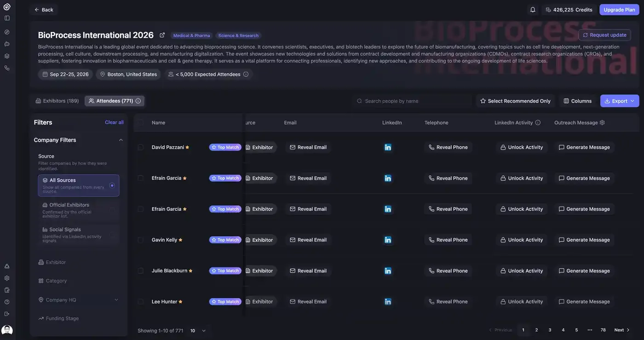This screenshot has width=644, height=340.
Task: Unlock activity for Gavin Kelly
Action: tap(522, 240)
